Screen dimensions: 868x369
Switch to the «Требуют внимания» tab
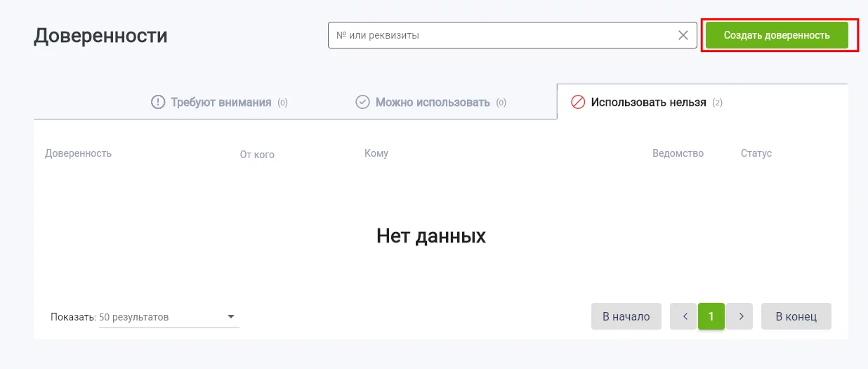[221, 103]
